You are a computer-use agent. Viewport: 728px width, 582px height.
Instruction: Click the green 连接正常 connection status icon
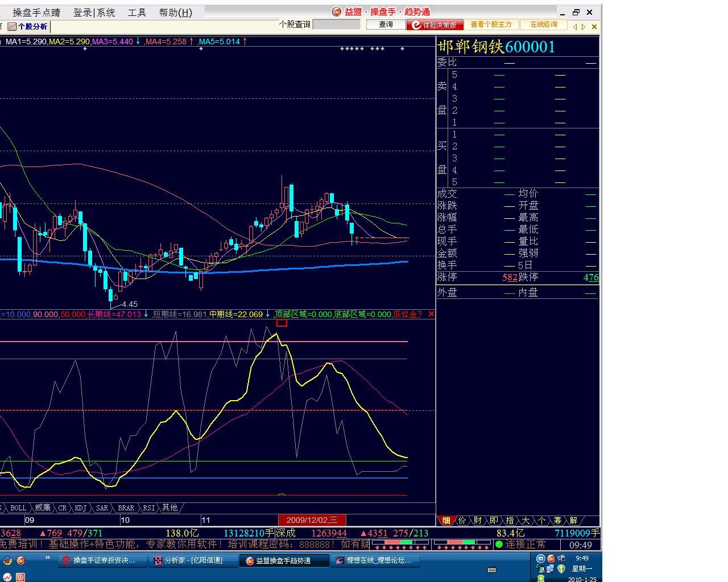pos(499,544)
